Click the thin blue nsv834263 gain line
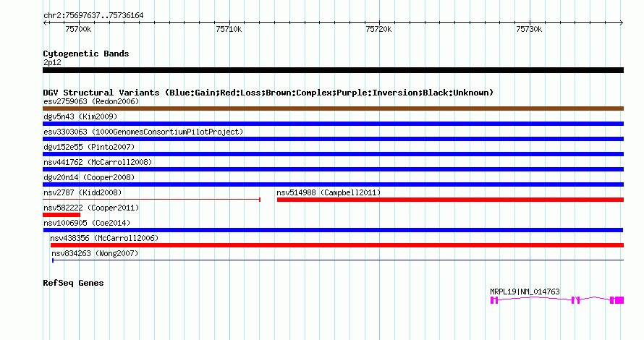The height and width of the screenshot is (340, 644). 338,260
